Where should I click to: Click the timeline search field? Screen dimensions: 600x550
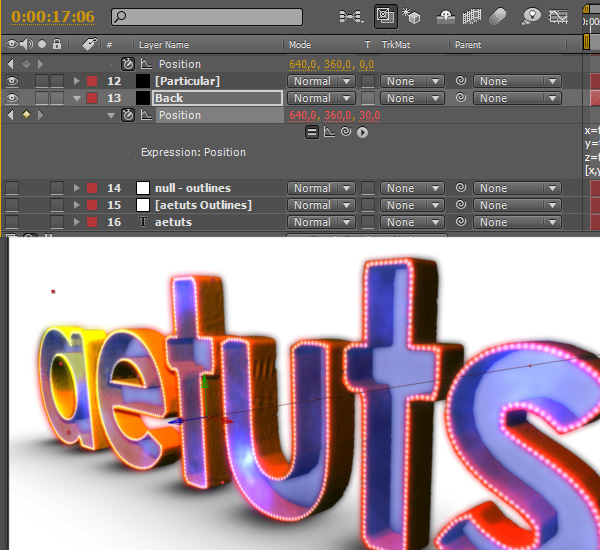[207, 17]
